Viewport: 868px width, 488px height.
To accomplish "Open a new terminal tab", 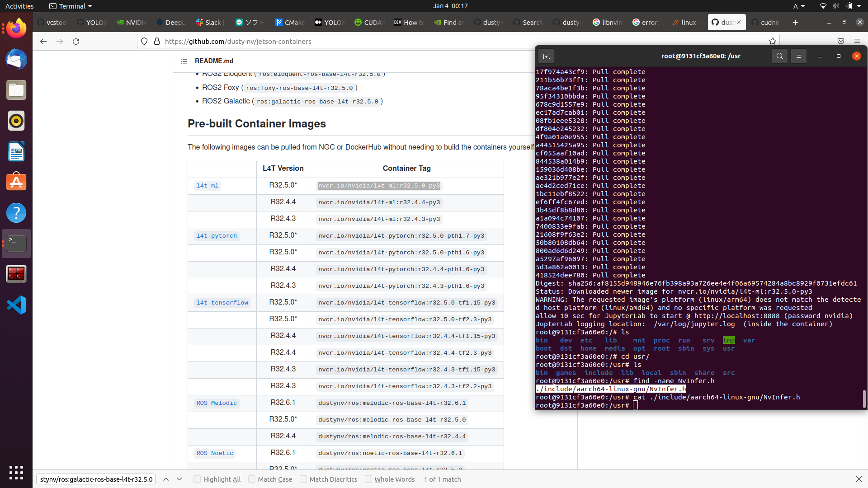I will click(546, 56).
